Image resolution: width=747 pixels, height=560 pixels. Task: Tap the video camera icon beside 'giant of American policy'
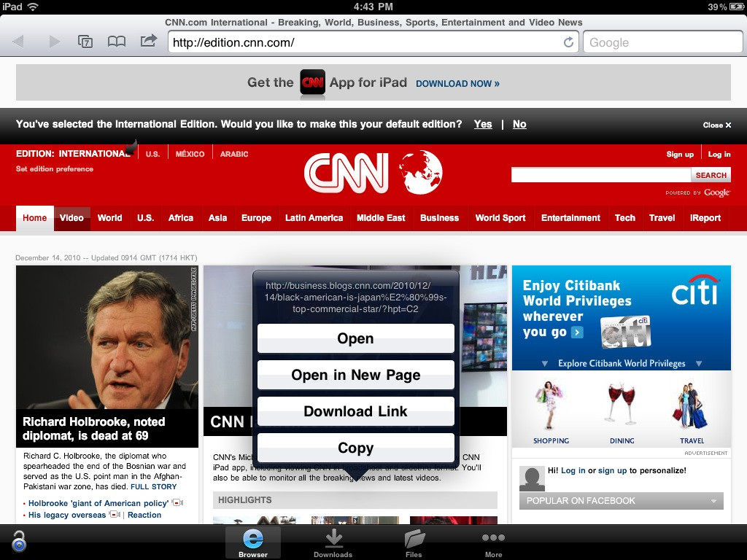(178, 503)
